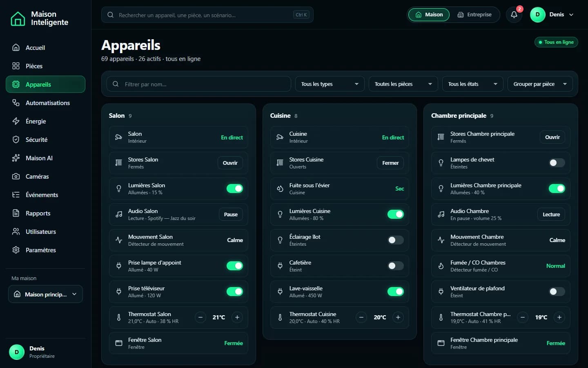Click Ouvrir button for Stores Salon
Screen dimensions: 588x368
(x=230, y=163)
